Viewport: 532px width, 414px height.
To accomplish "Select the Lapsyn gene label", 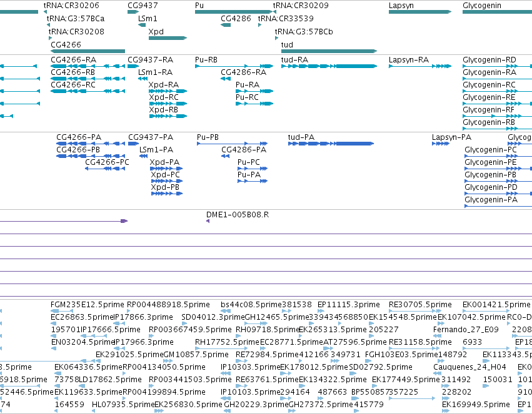I will (401, 6).
